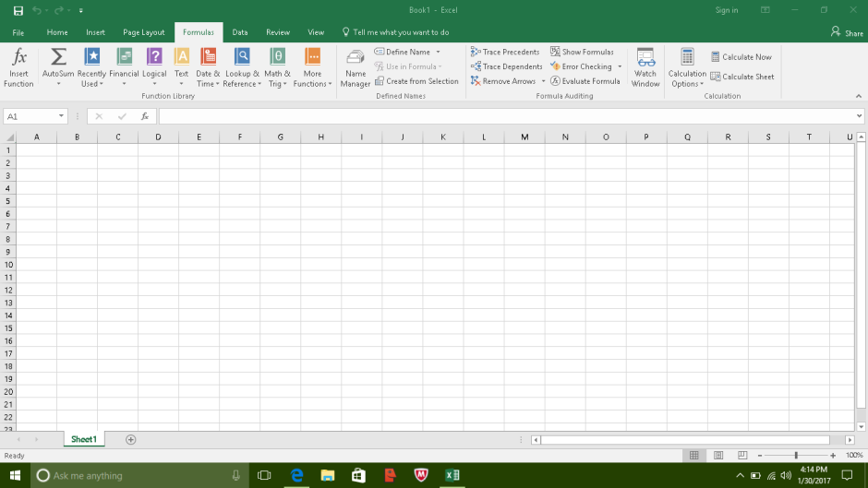Viewport: 868px width, 488px height.
Task: Click inside the formula bar input
Action: (x=507, y=116)
